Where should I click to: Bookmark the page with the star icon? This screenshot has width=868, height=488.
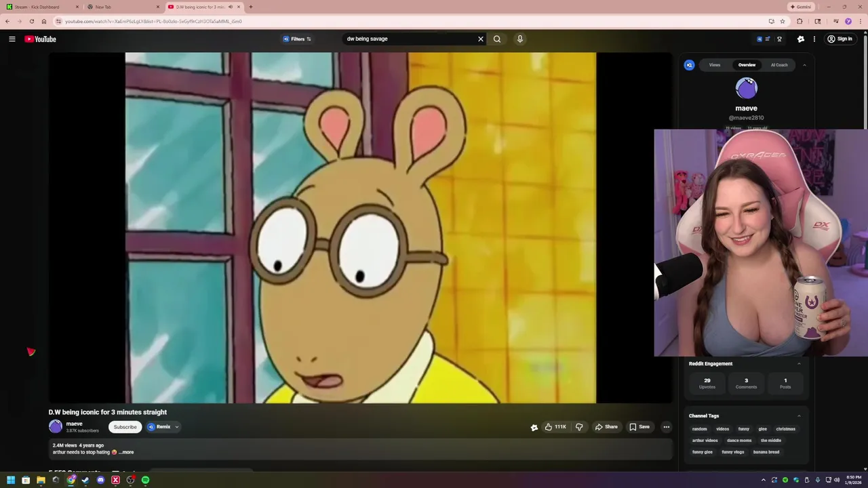781,21
